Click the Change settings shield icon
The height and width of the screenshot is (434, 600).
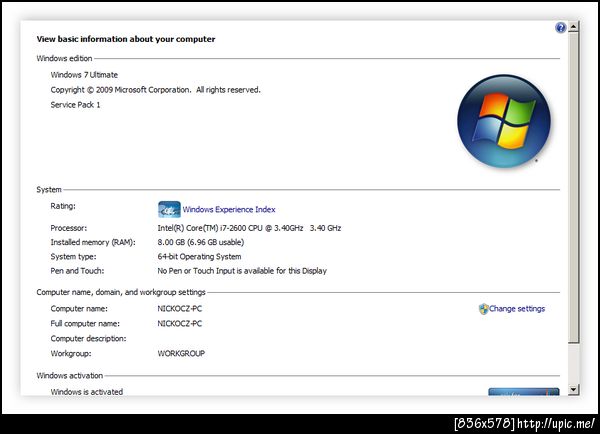(483, 308)
